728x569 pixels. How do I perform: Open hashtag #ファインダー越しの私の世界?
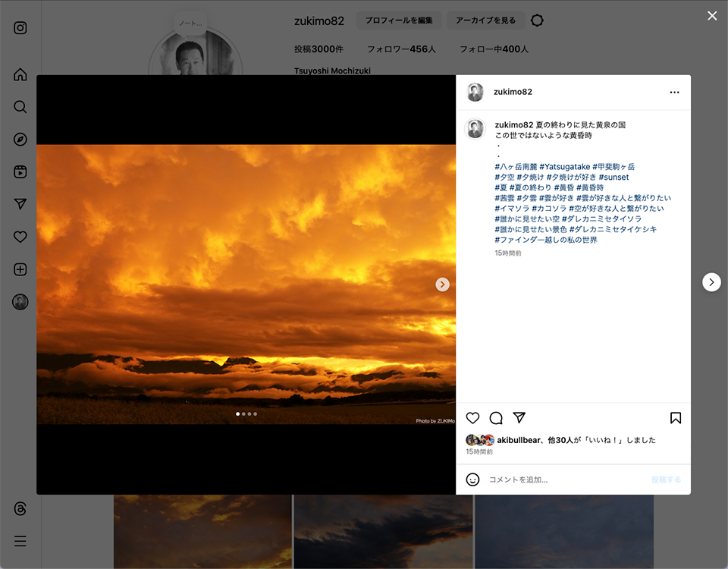tap(546, 240)
